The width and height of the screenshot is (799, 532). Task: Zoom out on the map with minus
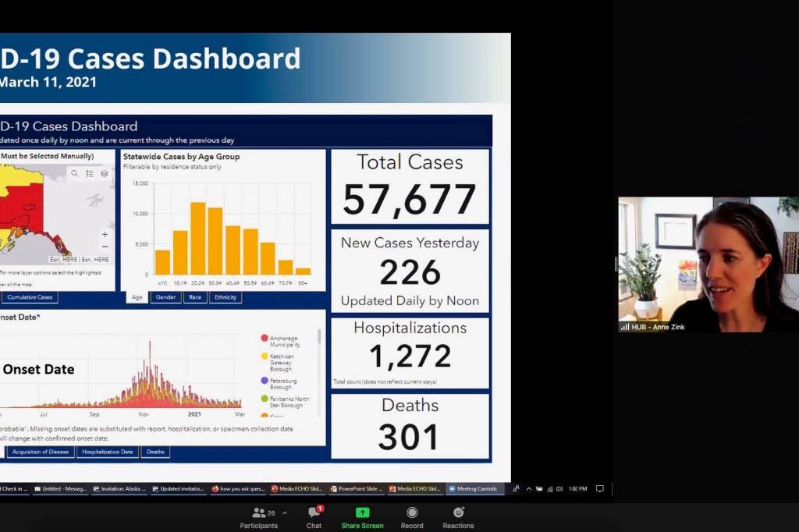point(105,246)
